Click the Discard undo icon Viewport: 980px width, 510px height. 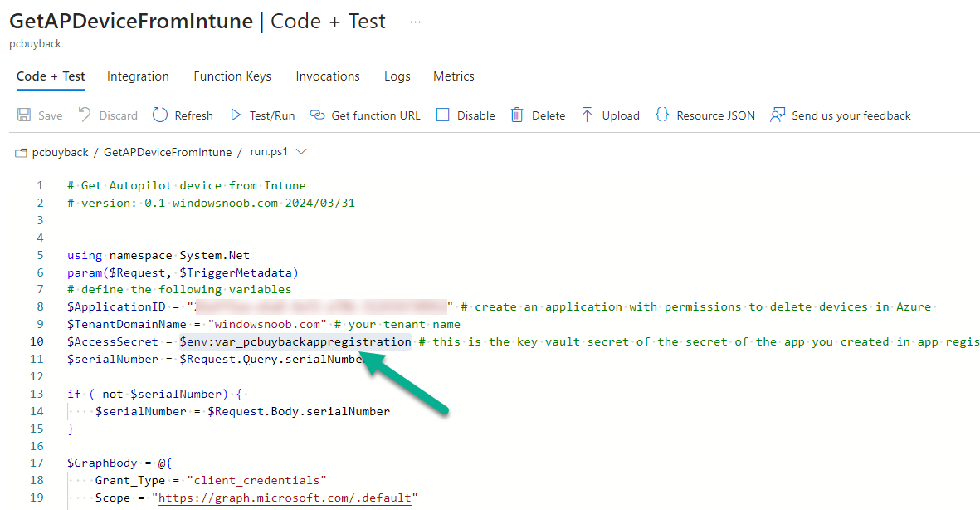pyautogui.click(x=85, y=115)
